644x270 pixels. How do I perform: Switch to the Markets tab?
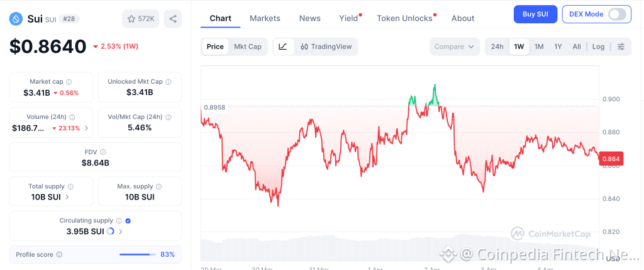point(265,18)
